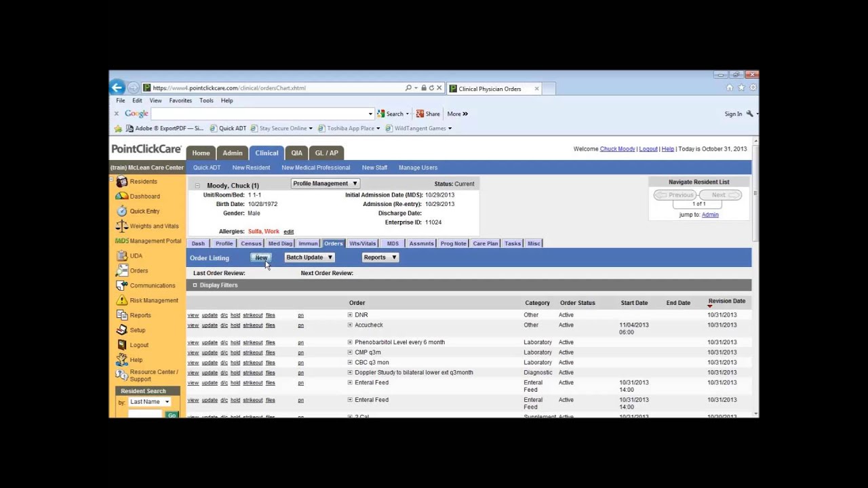Expand the Phenobarbitol Level order row
Image resolution: width=868 pixels, height=488 pixels.
click(350, 342)
